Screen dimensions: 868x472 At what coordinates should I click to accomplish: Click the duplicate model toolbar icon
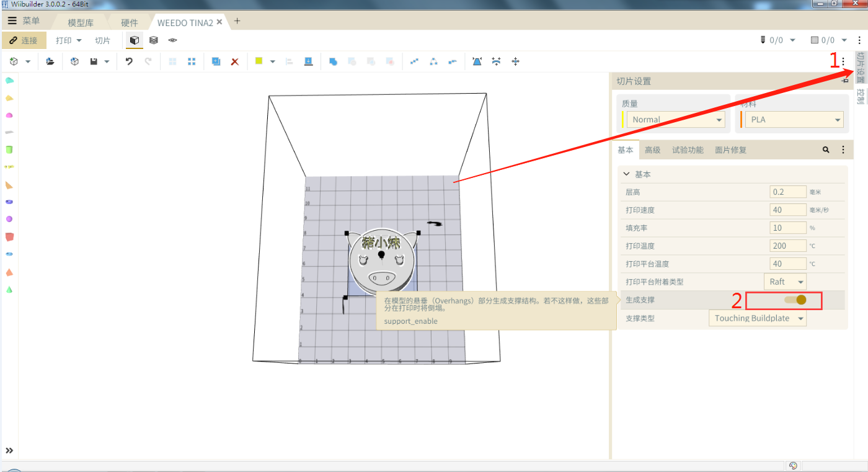(216, 61)
